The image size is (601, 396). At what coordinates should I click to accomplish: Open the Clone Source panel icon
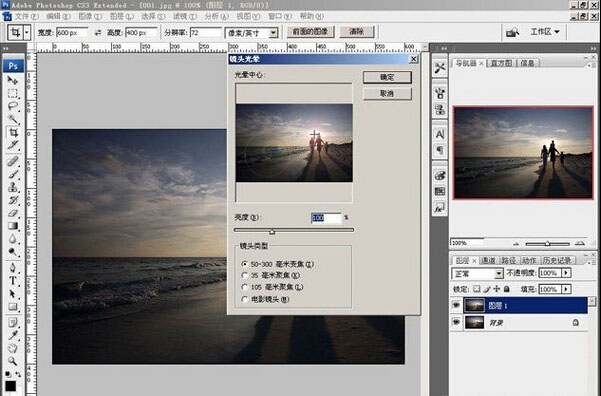coord(440,110)
